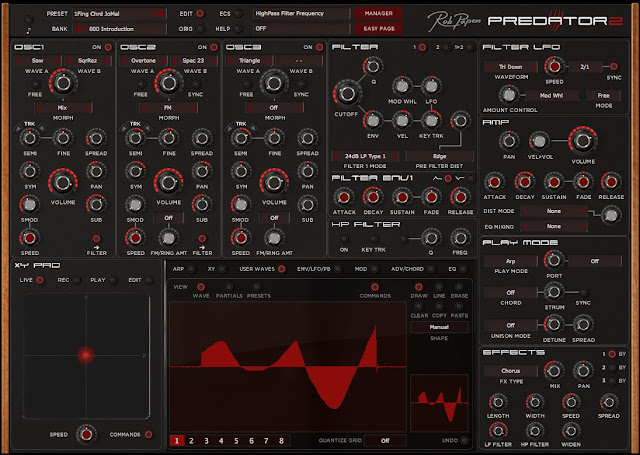Click the OSC3 Semi knob
Image resolution: width=640 pixels, height=455 pixels.
(241, 138)
